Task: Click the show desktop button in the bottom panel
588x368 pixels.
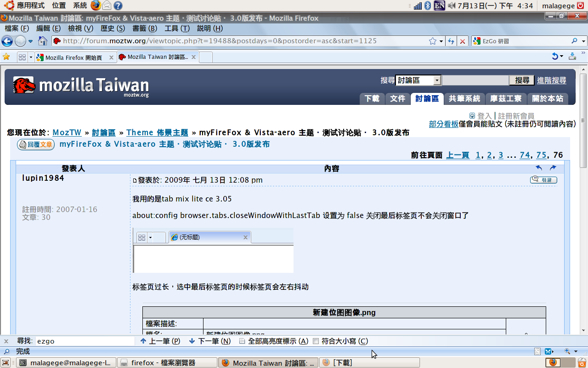Action: pyautogui.click(x=6, y=362)
